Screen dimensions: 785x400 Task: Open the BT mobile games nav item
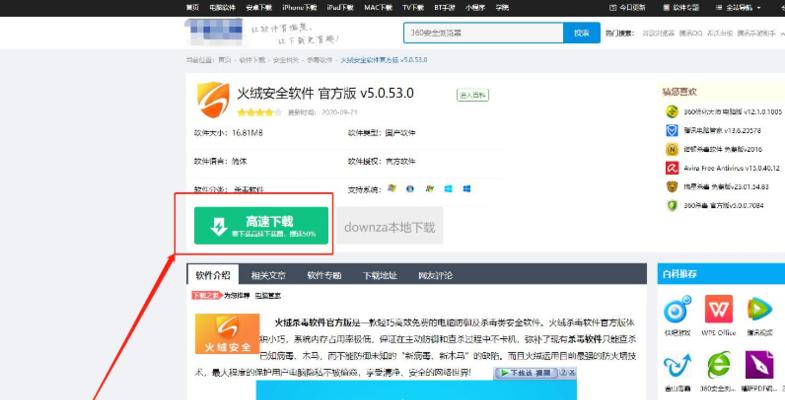click(x=445, y=8)
